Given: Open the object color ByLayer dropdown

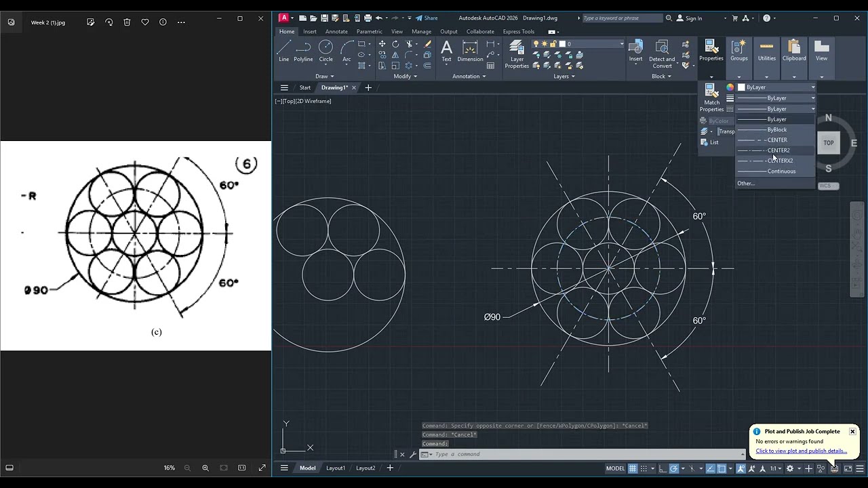Looking at the screenshot, I should click(776, 87).
